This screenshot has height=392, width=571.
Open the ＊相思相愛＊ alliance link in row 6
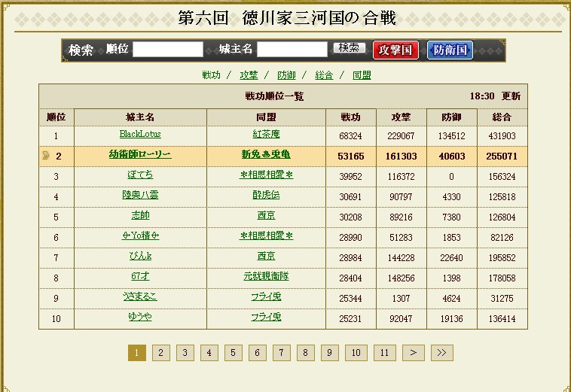pos(266,236)
